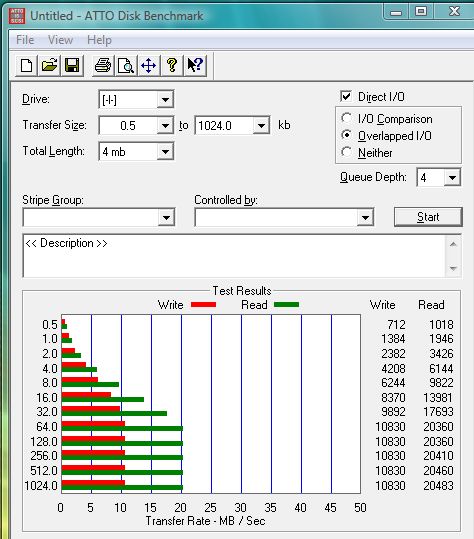Expand the Stripe Group dropdown
Viewport: 474px width, 539px height.
pos(166,217)
